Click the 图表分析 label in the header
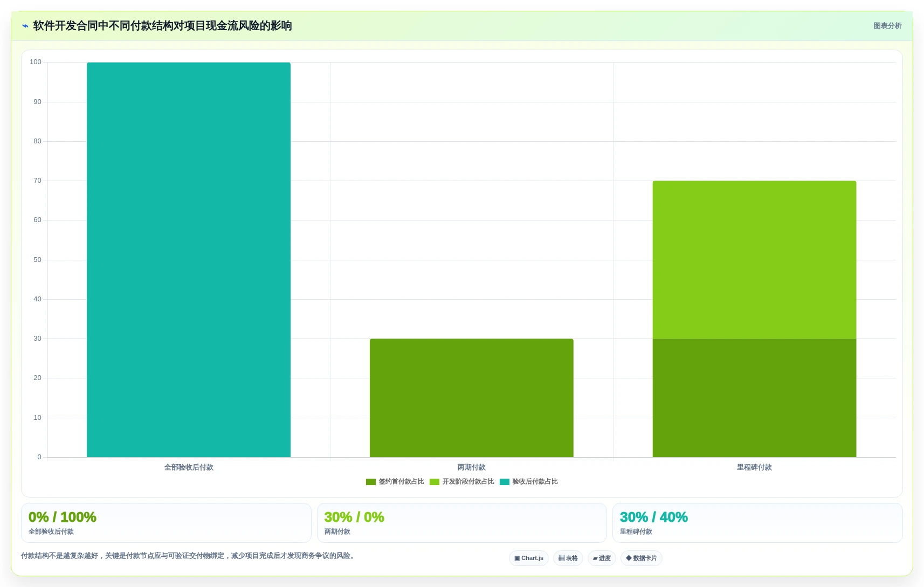The image size is (924, 587). (x=887, y=26)
